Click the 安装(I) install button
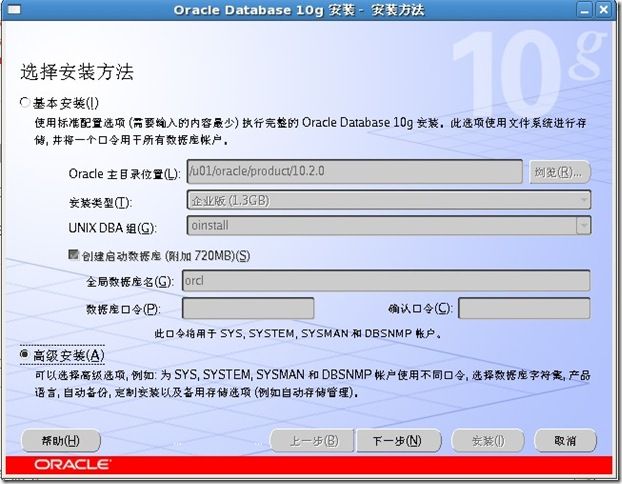The image size is (622, 484). (x=488, y=440)
